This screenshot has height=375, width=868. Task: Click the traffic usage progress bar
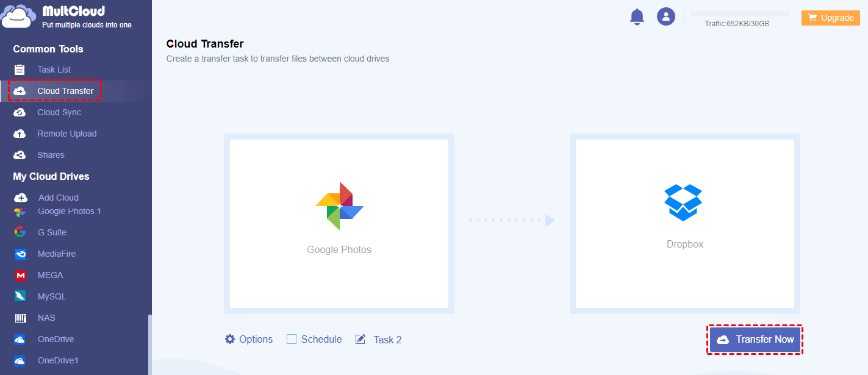[740, 13]
